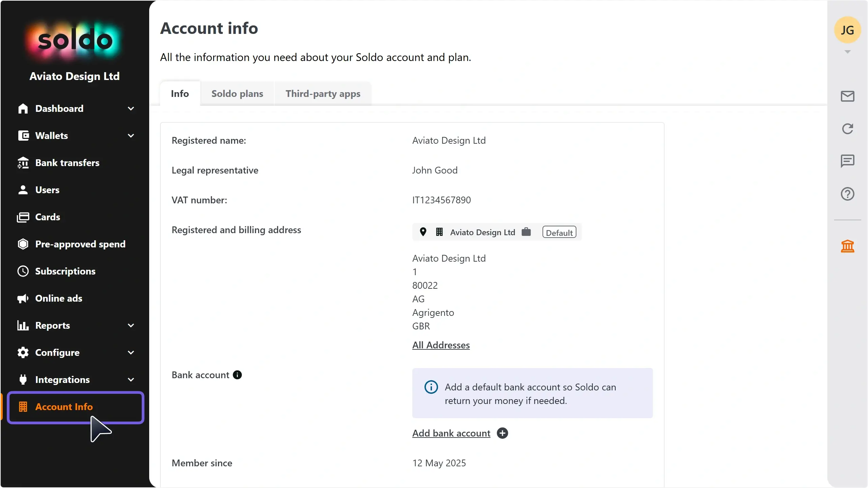The width and height of the screenshot is (868, 488).
Task: Open the mail envelope icon
Action: pyautogui.click(x=847, y=96)
